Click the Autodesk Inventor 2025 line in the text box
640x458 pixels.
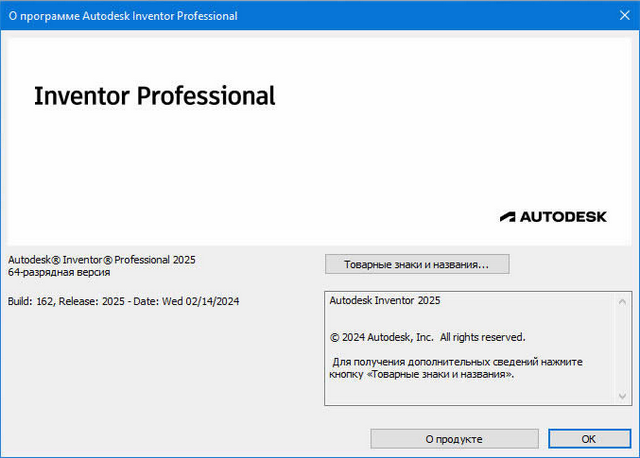pos(385,300)
